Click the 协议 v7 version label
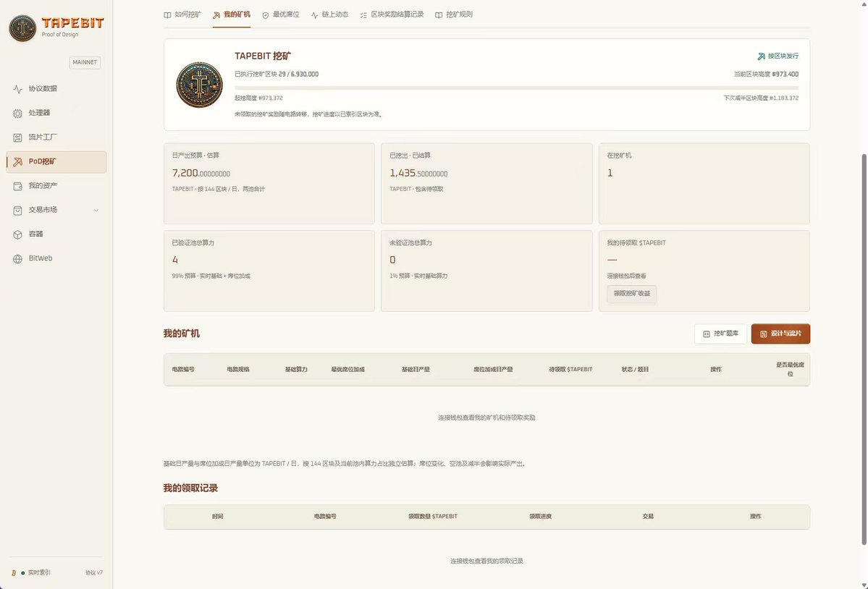868x589 pixels. point(94,573)
